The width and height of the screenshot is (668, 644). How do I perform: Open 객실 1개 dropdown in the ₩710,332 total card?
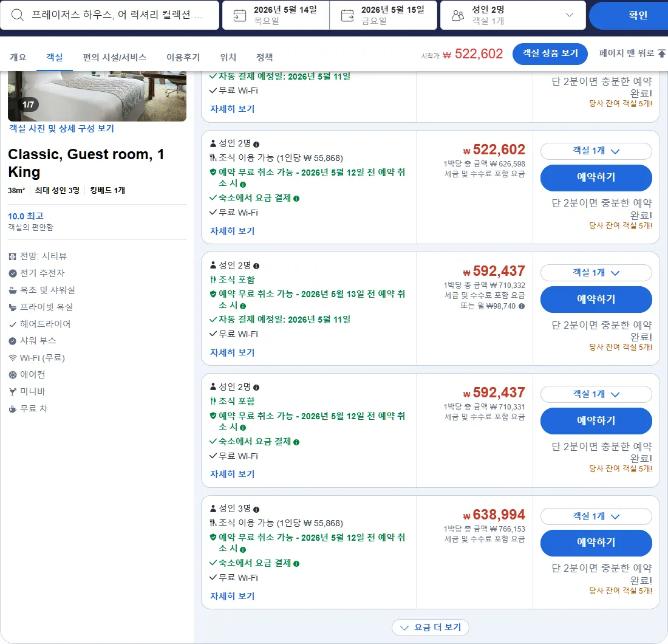596,273
